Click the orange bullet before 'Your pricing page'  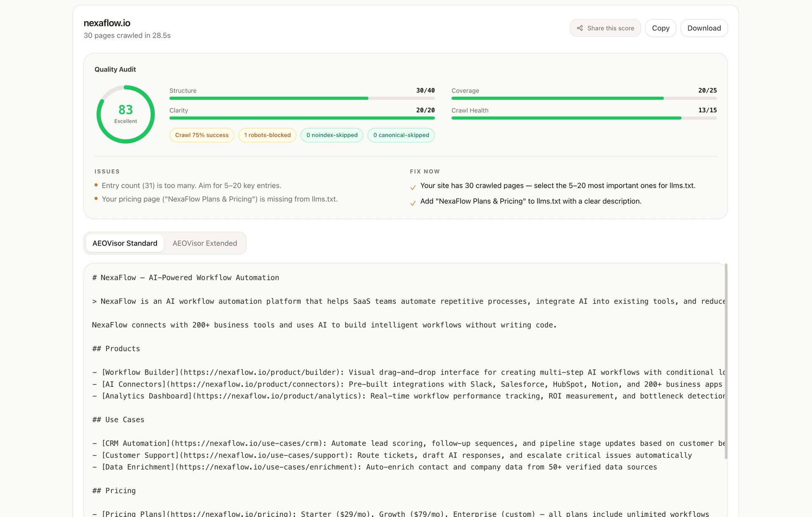tap(96, 199)
